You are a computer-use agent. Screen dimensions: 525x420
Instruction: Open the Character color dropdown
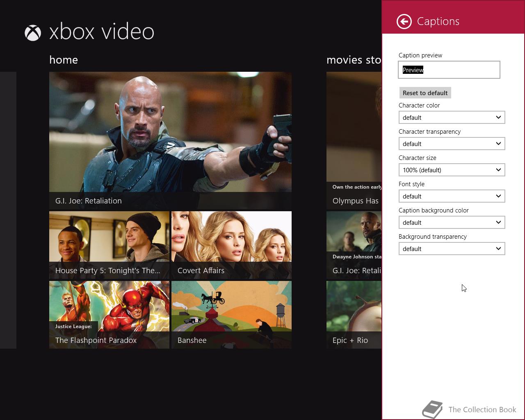pyautogui.click(x=452, y=117)
